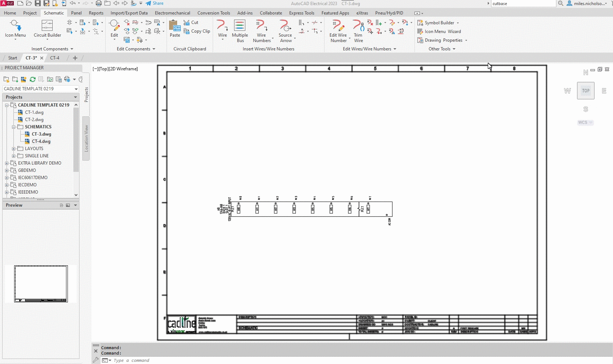Switch to the Start tab
This screenshot has width=613, height=364.
pos(13,58)
